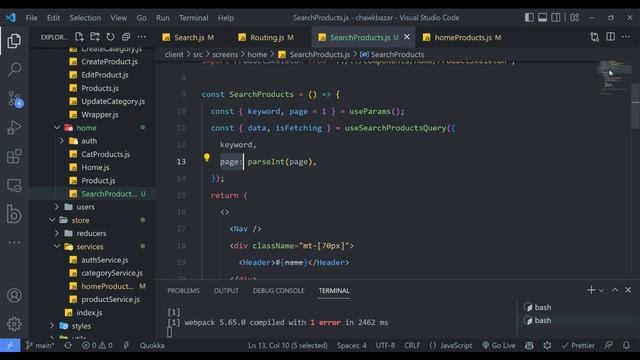Viewport: 640px width, 360px height.
Task: Toggle secondary side bar layout icon
Action: tap(556, 18)
